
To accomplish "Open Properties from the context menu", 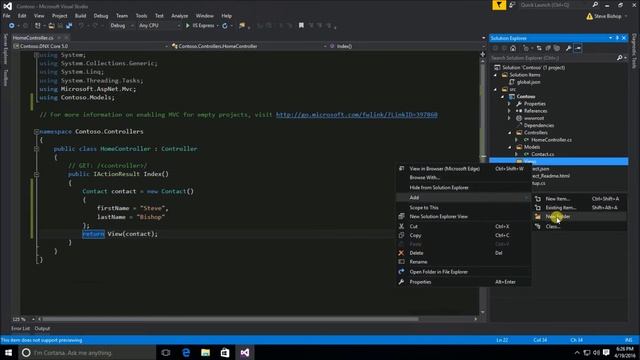I will (463, 282).
